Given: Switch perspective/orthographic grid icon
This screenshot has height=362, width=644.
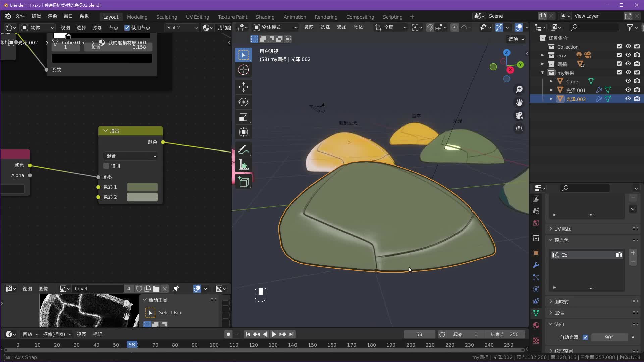Looking at the screenshot, I should [x=519, y=128].
